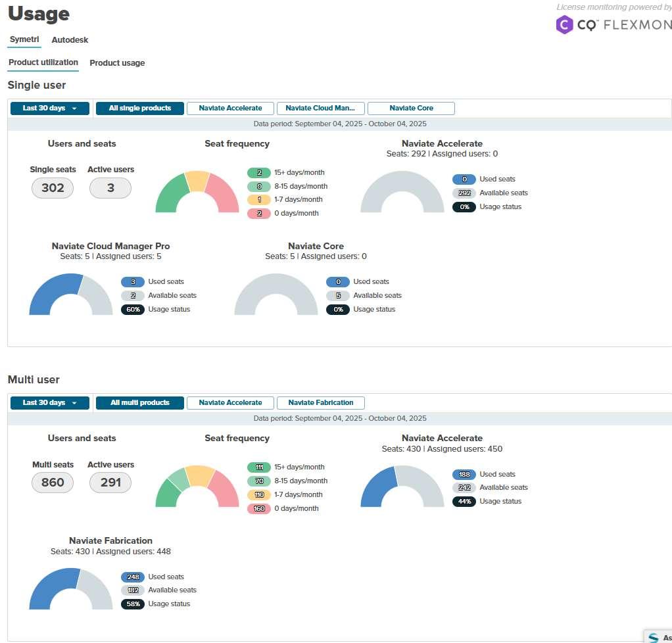Click multi user Data period date text
Screen dimensions: 672x643
pyautogui.click(x=340, y=418)
